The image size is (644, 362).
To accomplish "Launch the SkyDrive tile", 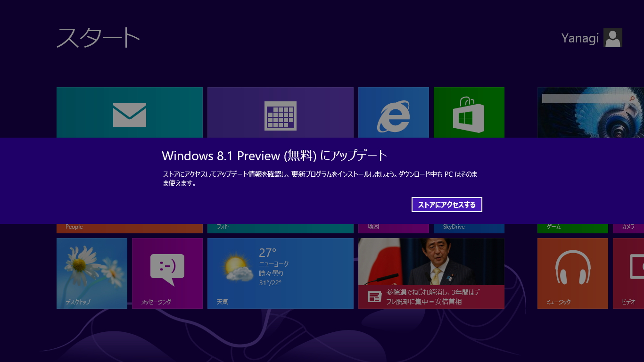I will 469,227.
